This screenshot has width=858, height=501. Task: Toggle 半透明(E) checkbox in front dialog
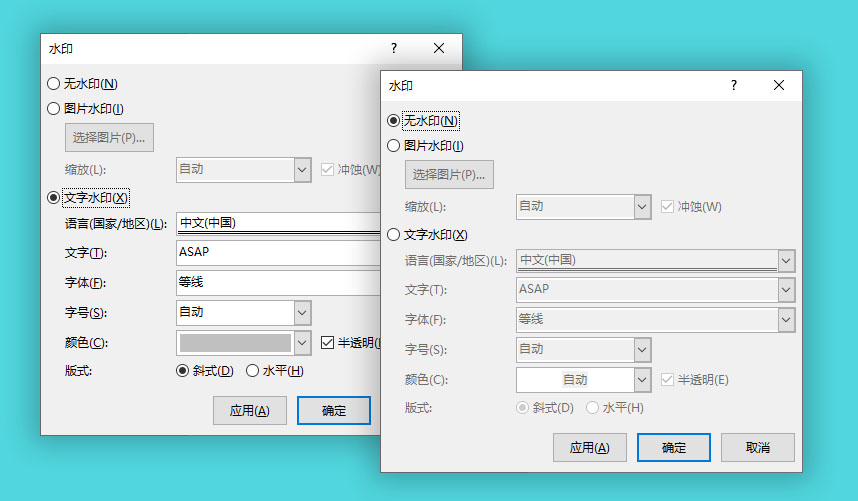667,380
